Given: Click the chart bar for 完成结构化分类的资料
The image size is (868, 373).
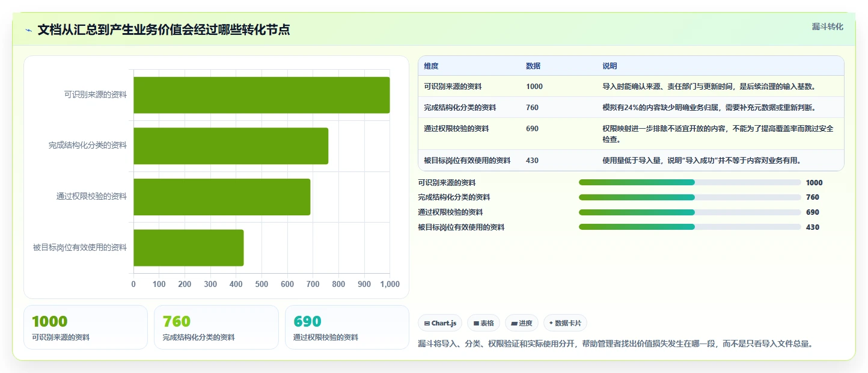Looking at the screenshot, I should [231, 146].
